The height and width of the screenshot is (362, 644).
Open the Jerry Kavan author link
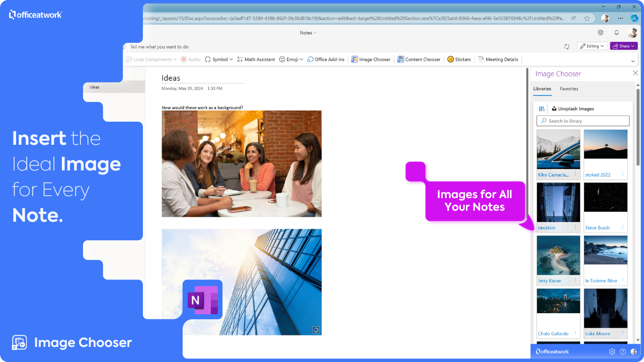[x=549, y=281]
